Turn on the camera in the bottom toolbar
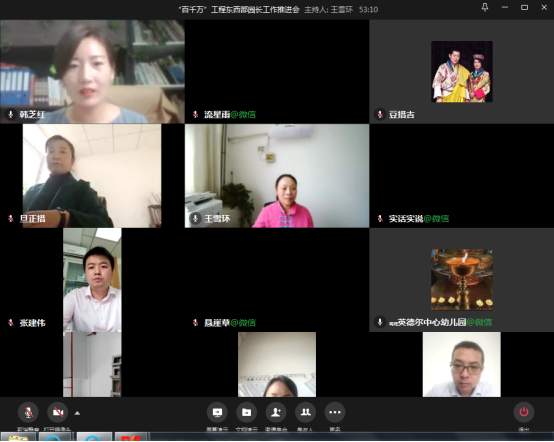Screen dimensions: 554x442 click(58, 412)
